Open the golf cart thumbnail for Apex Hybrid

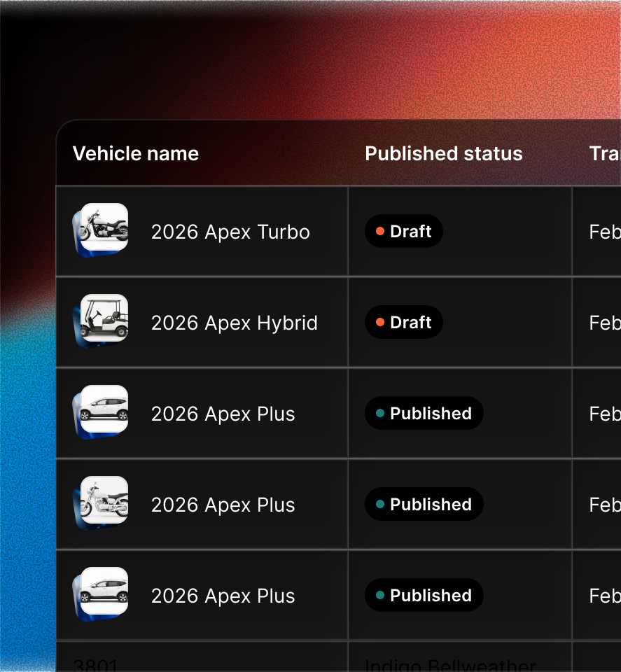point(104,318)
